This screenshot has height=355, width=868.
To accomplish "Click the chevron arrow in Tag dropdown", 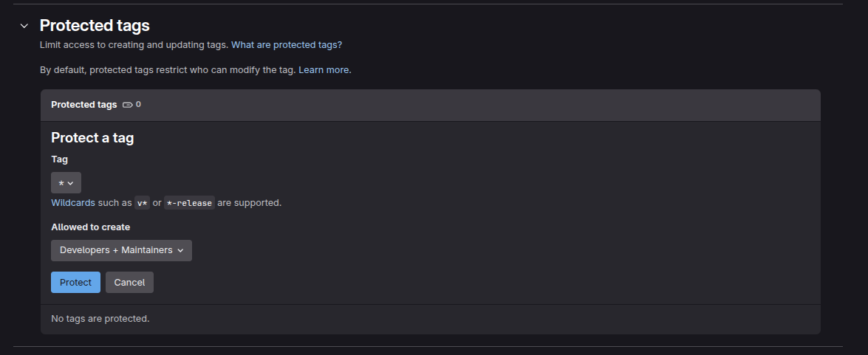I will [71, 183].
